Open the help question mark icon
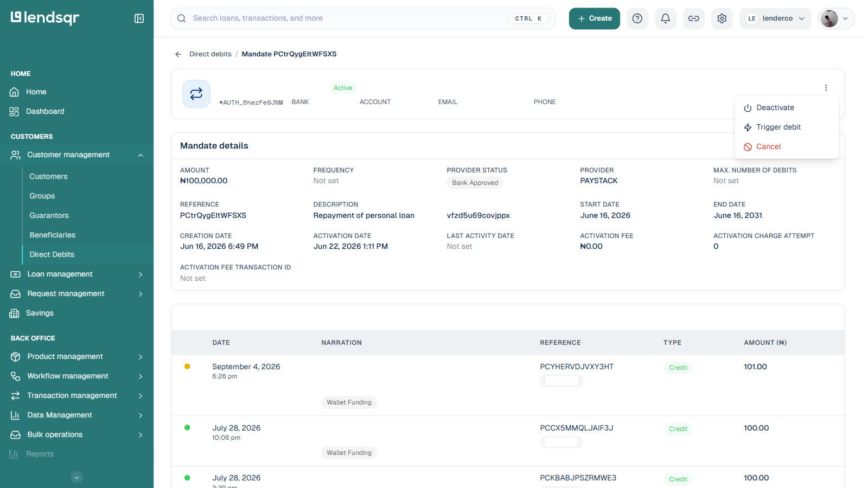Viewport: 868px width, 488px height. pyautogui.click(x=637, y=18)
